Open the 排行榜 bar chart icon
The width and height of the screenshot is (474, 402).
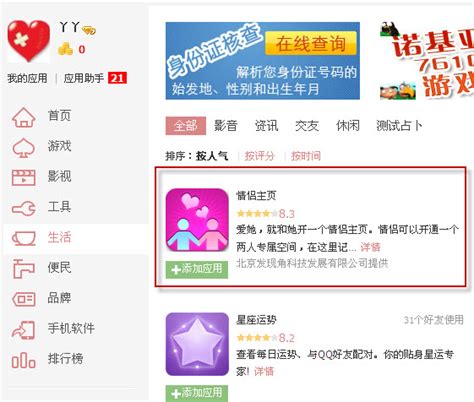coord(24,360)
